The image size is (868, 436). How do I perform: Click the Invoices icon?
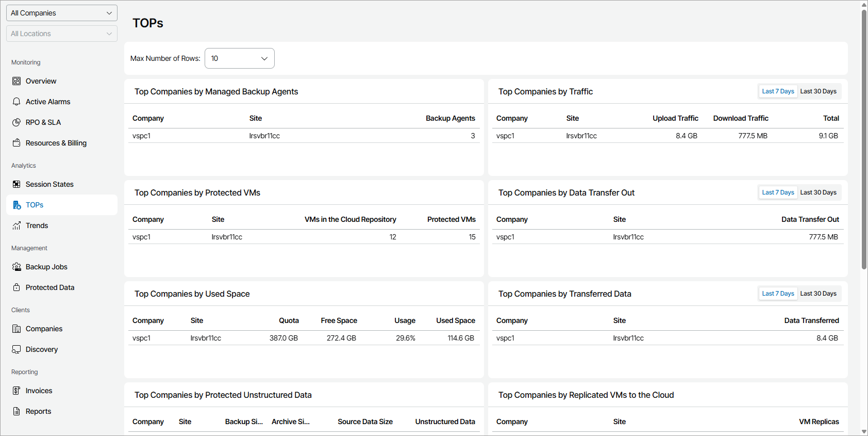16,391
